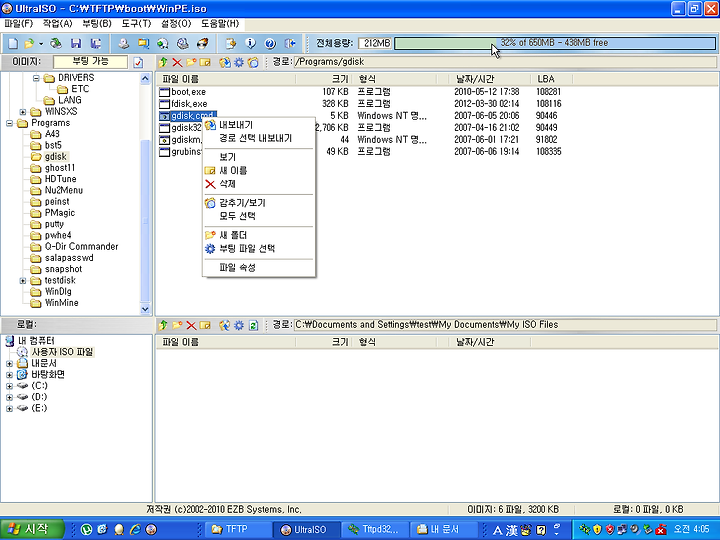Click the blue Info toolbar icon

tap(250, 44)
